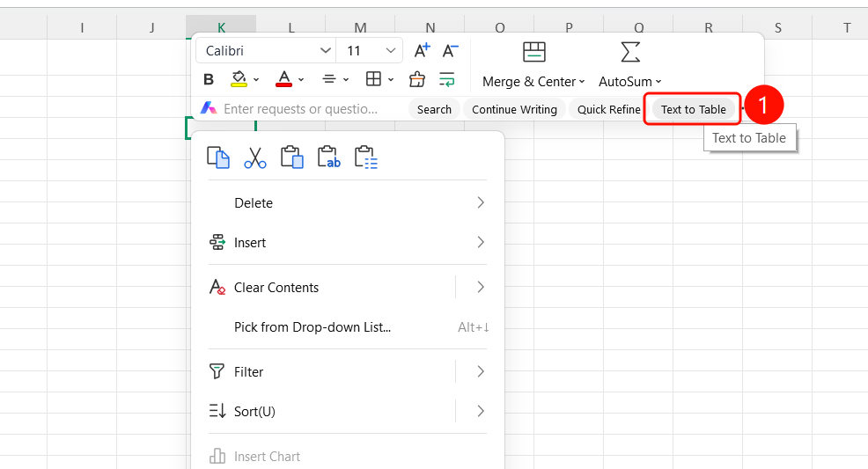Screen dimensions: 868x469
Task: Open the Delete submenu
Action: click(348, 203)
